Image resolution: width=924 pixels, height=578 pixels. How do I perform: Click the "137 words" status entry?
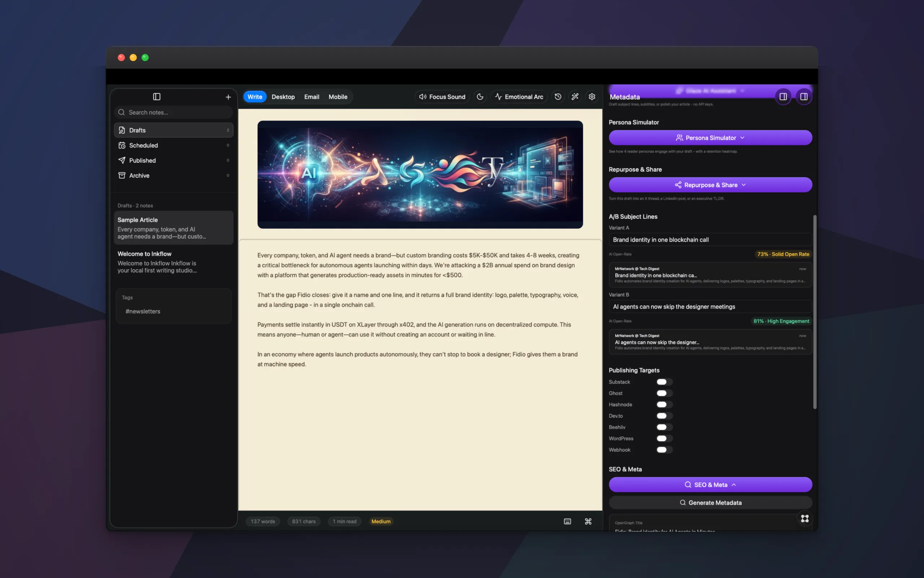pyautogui.click(x=263, y=521)
